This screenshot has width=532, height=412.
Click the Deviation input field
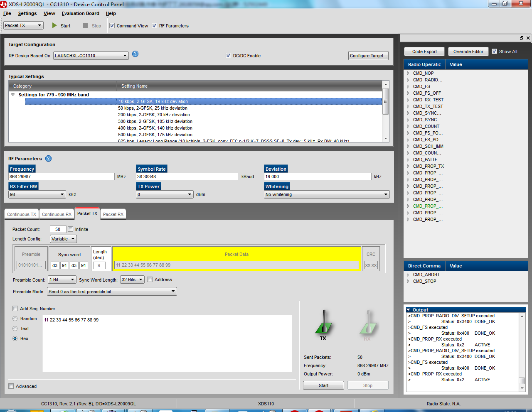click(318, 177)
